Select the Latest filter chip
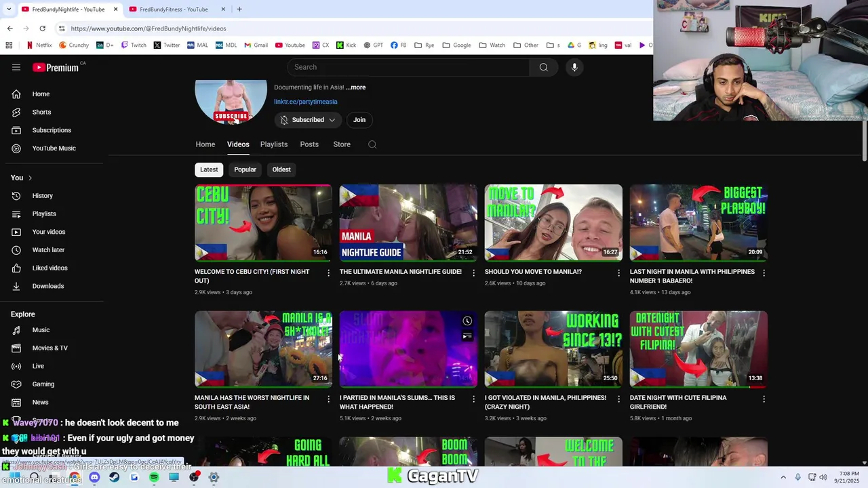This screenshot has height=488, width=868. pyautogui.click(x=209, y=169)
